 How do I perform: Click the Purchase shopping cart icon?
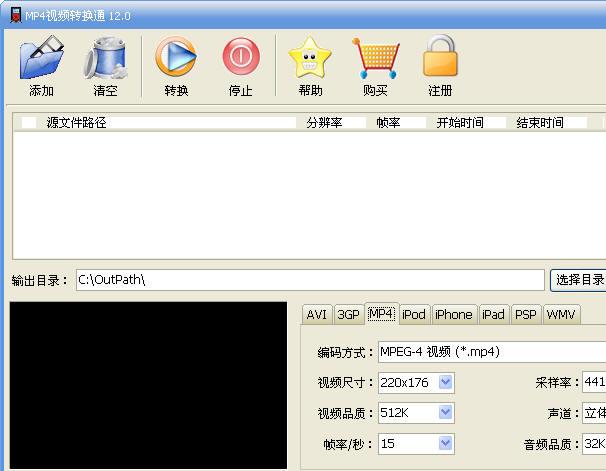375,59
